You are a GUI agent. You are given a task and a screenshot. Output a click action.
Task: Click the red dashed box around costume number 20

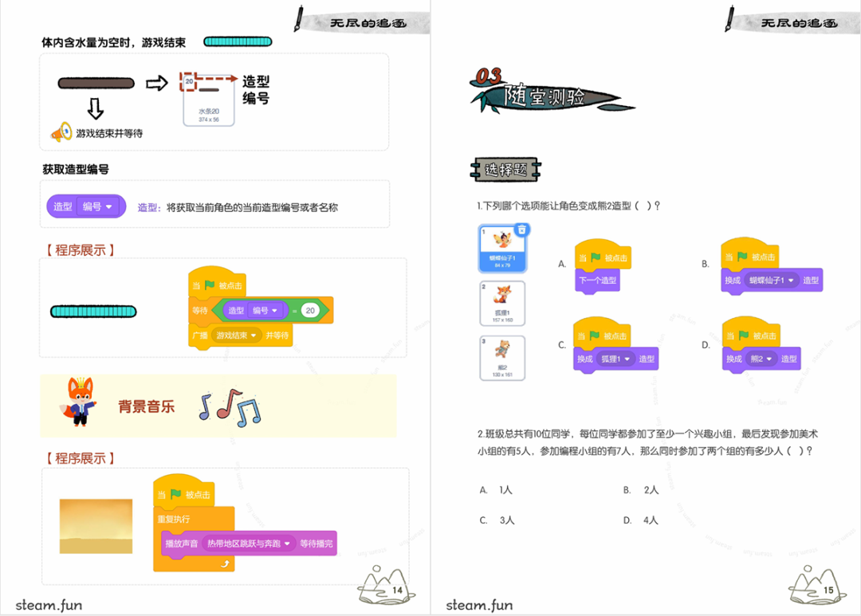click(x=188, y=81)
